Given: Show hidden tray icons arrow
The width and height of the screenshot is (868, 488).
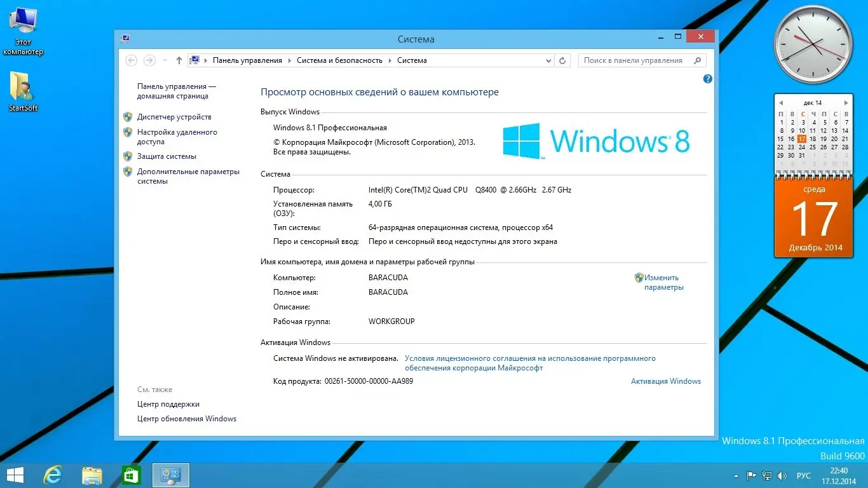Looking at the screenshot, I should click(x=736, y=475).
